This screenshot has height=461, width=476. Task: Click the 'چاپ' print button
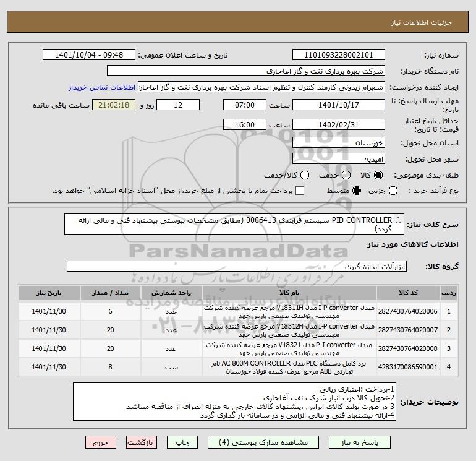[182, 442]
